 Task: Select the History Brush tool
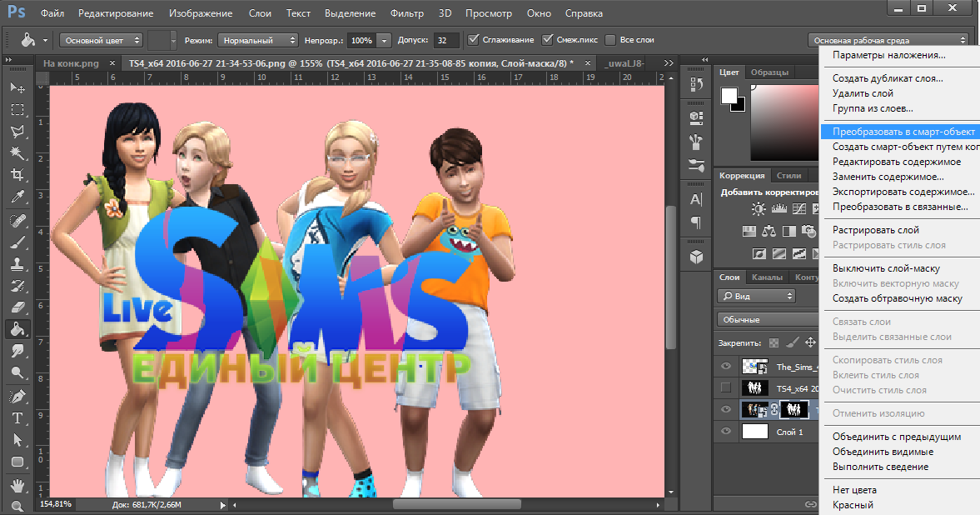click(x=17, y=286)
